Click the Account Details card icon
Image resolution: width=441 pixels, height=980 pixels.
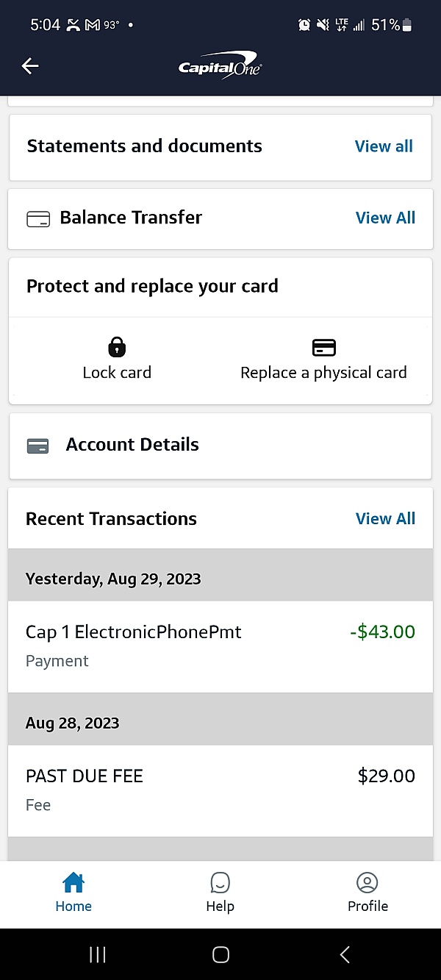[x=37, y=445]
